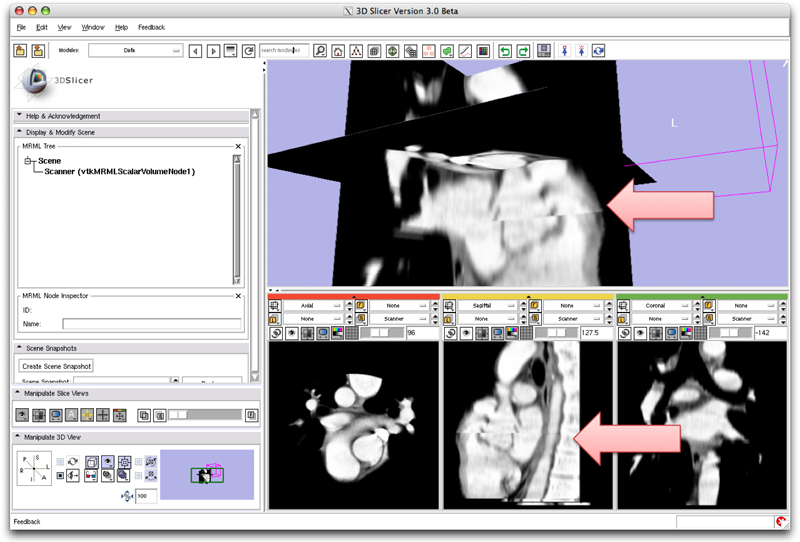Click the load scene icon at far left of toolbar
Screen dimensions: 800x542
click(x=20, y=50)
